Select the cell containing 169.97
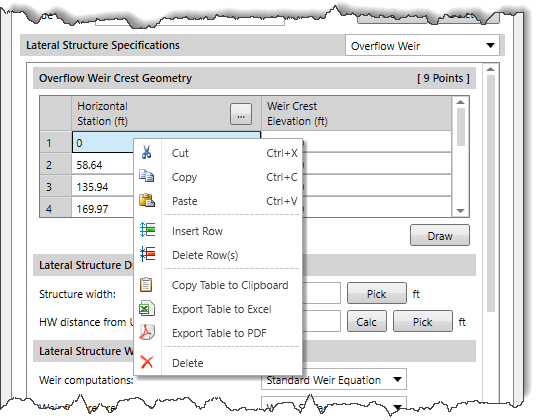540x420 pixels. [x=103, y=208]
